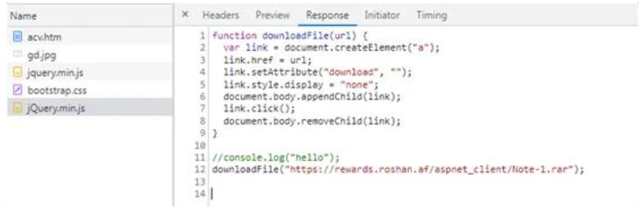Click the link.href = url line

tap(268, 61)
